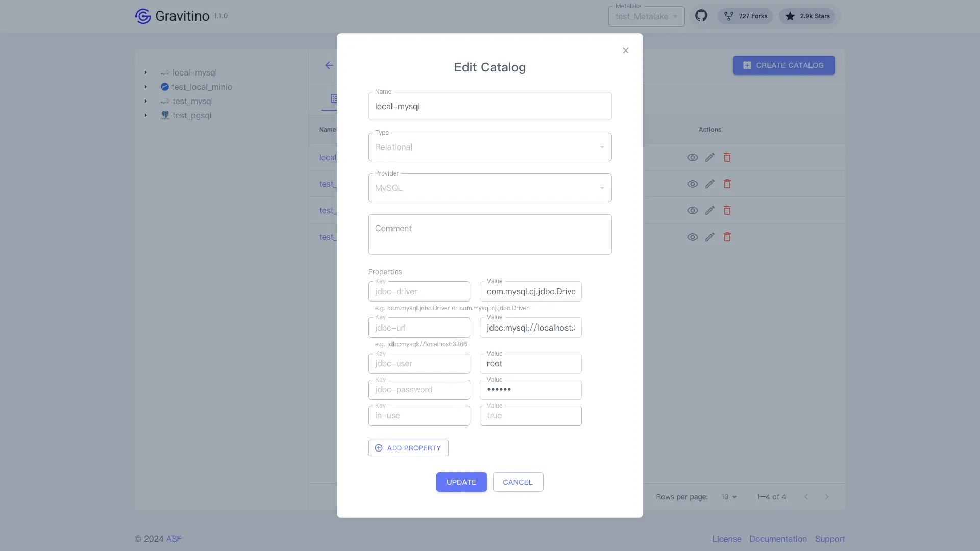Expand the test_local_minio tree node
The height and width of the screenshot is (551, 980).
146,87
